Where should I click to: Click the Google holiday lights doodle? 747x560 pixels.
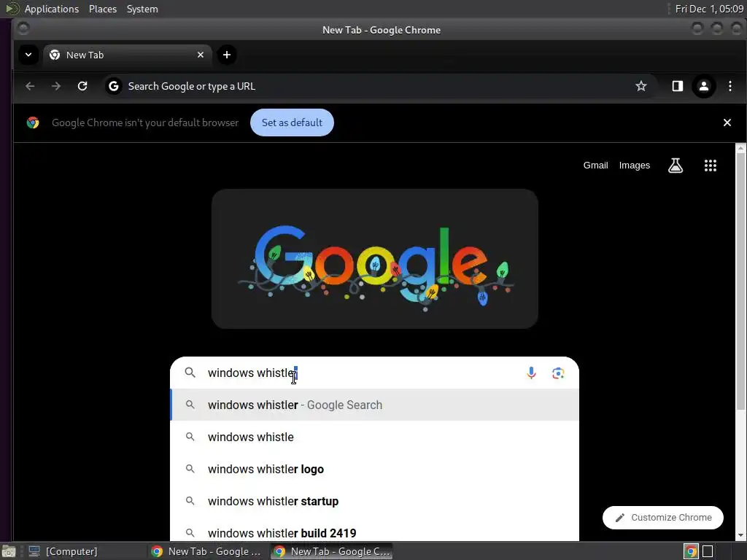click(375, 259)
